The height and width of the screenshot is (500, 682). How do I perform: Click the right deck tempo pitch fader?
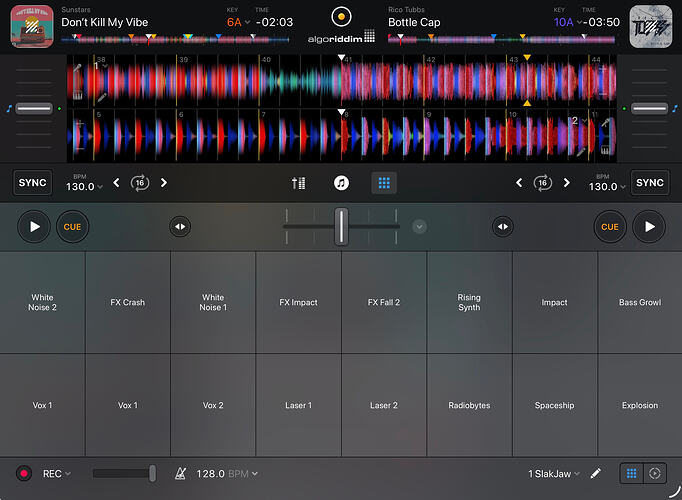pyautogui.click(x=649, y=108)
